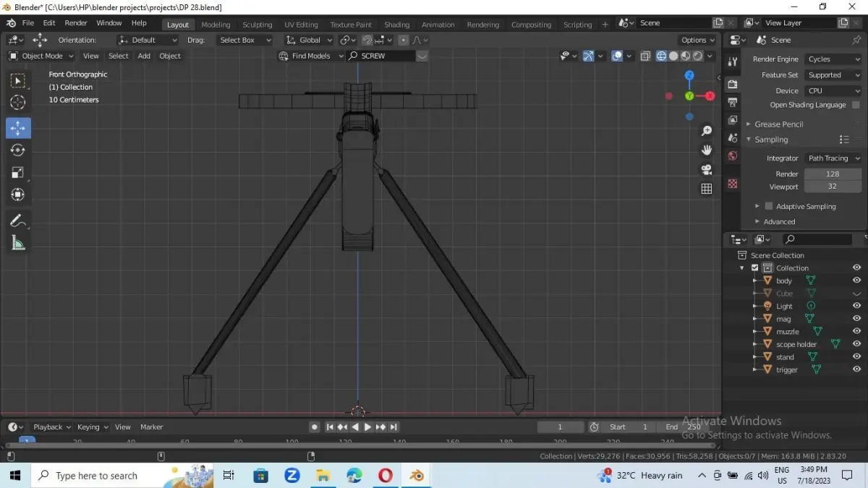Open the View Layer properties tab

coord(733,120)
